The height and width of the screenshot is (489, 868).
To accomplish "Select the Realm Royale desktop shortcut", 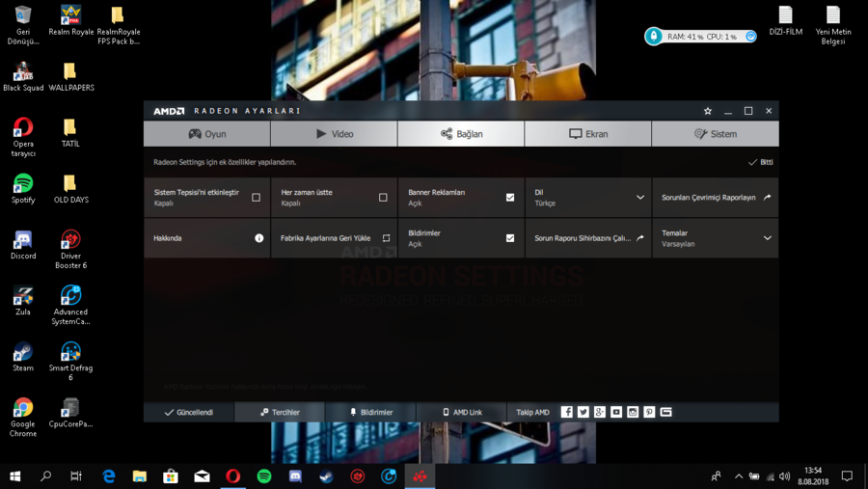I will (x=70, y=20).
